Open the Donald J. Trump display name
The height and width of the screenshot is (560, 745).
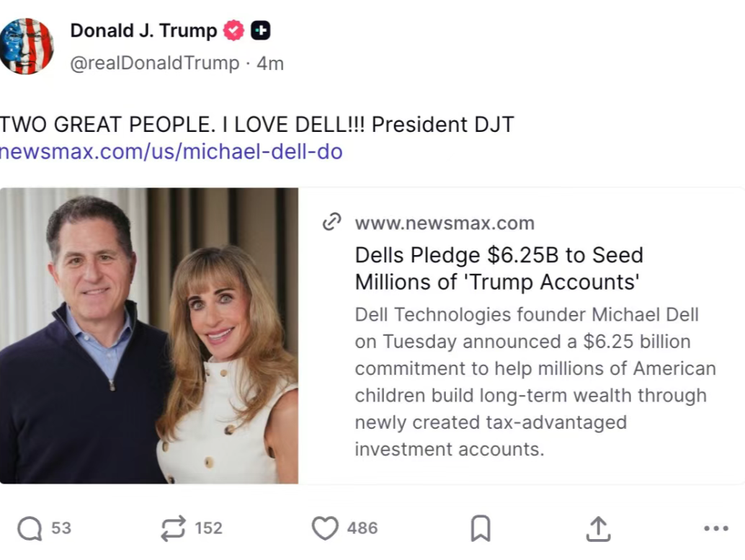(143, 31)
